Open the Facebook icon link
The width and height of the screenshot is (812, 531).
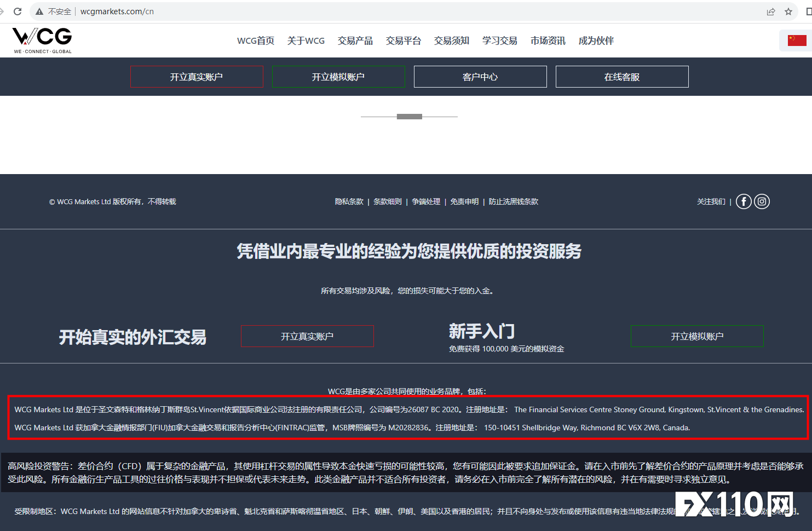[x=744, y=201]
